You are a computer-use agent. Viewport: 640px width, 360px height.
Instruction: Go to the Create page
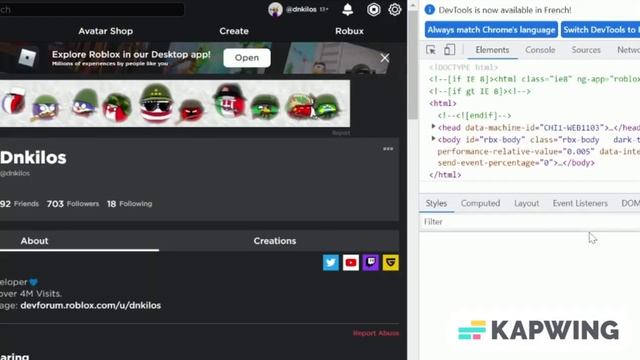pyautogui.click(x=234, y=31)
